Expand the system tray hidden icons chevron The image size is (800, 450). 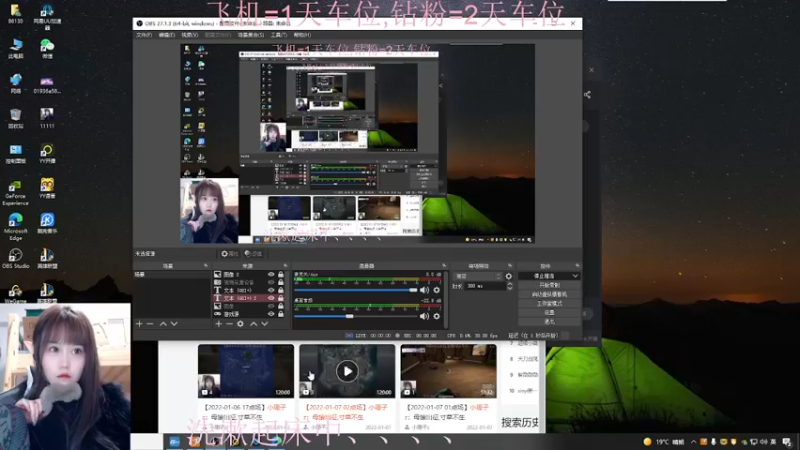(693, 442)
